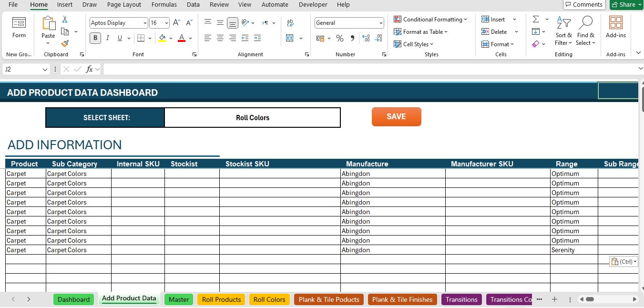Click the Share button

(x=626, y=5)
